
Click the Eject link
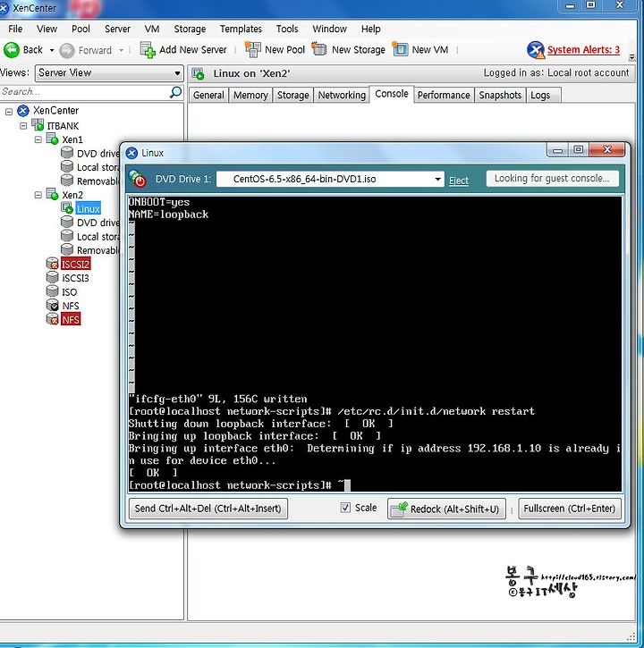click(459, 181)
